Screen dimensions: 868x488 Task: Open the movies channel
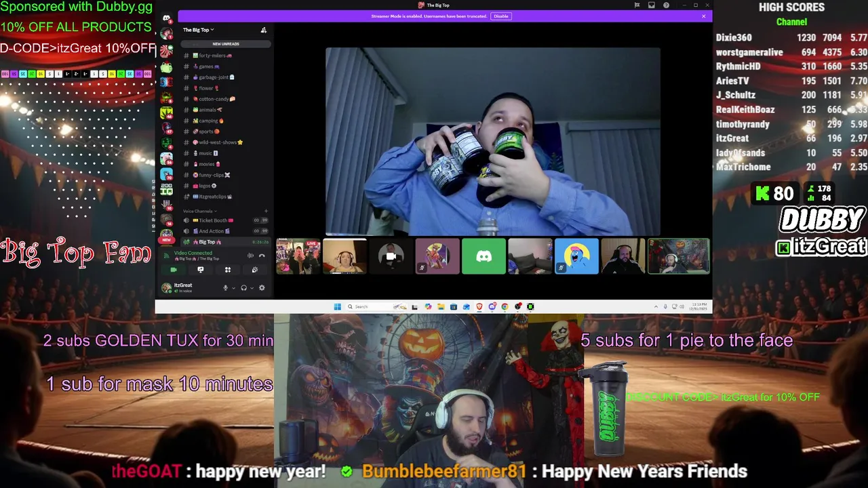click(226, 164)
